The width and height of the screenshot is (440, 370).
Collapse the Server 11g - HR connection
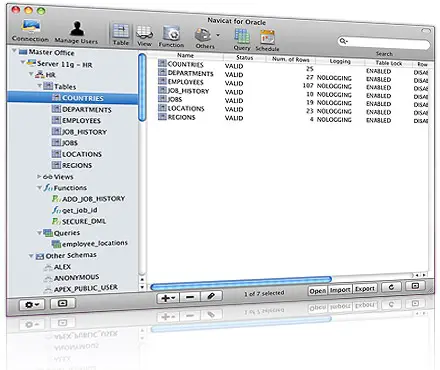[x=23, y=62]
